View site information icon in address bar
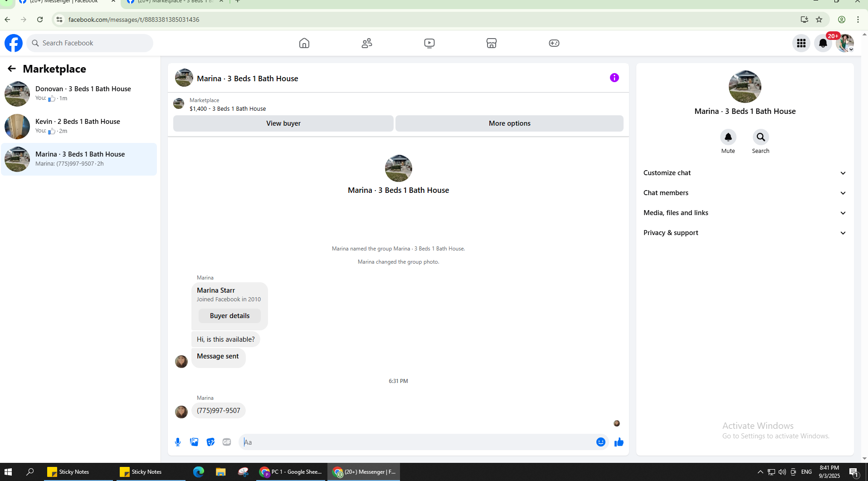This screenshot has height=481, width=868. click(59, 20)
